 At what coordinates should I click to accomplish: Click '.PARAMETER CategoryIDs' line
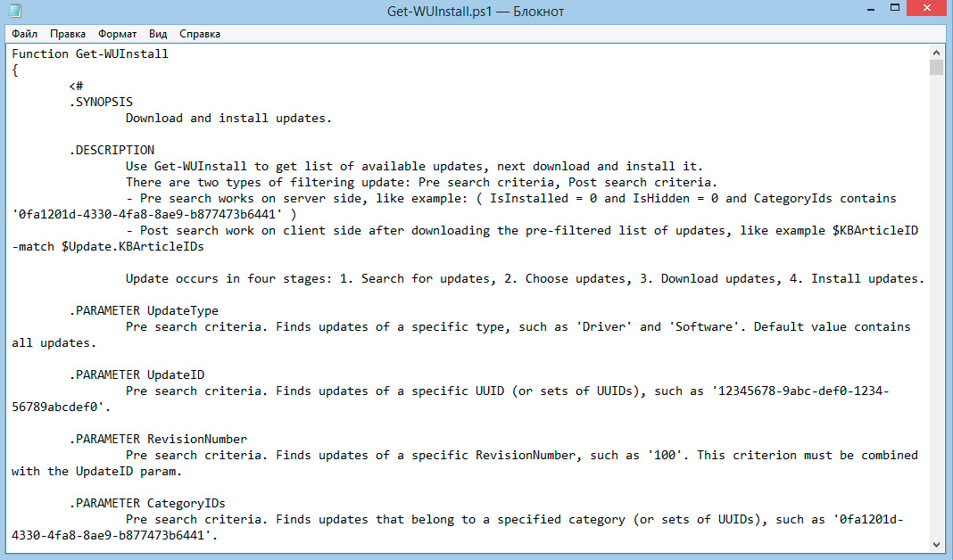147,503
